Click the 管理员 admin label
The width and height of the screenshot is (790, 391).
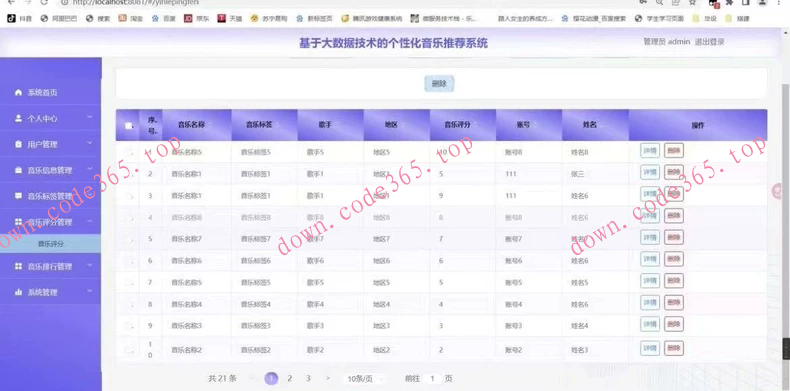pos(666,42)
